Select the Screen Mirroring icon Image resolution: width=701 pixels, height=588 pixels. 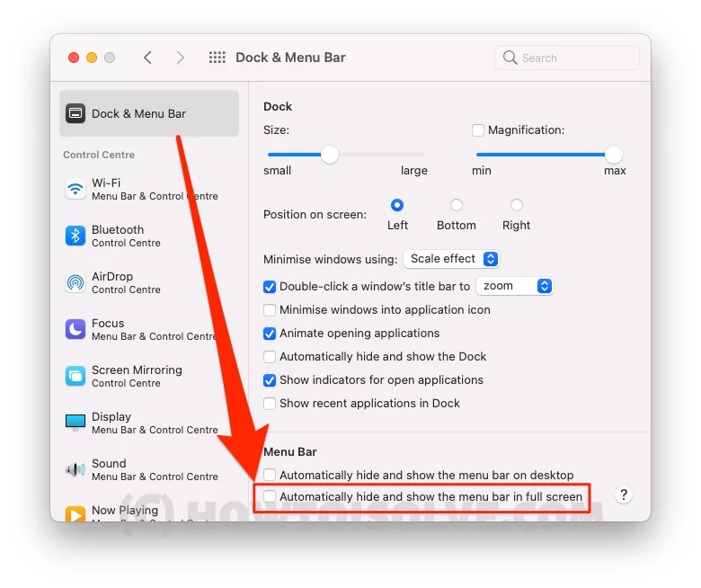pos(75,376)
